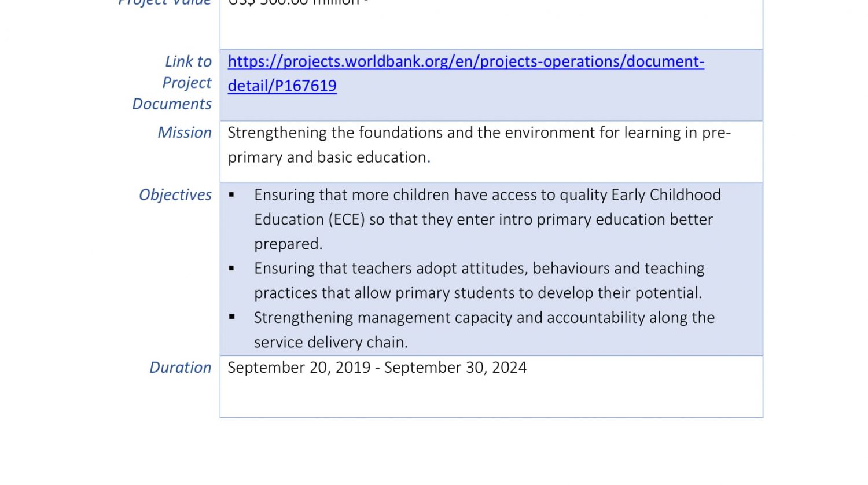Click the start date "September 20, 2019"
The width and height of the screenshot is (868, 485).
(299, 368)
